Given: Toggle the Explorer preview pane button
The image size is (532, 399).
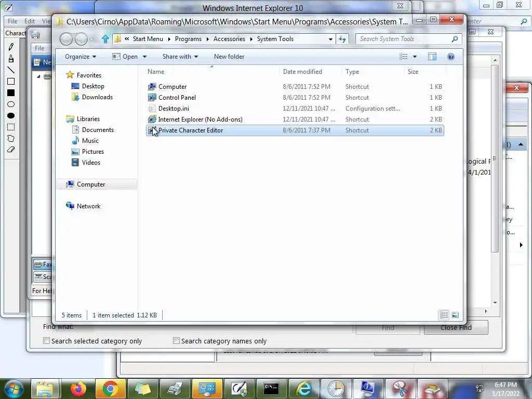Looking at the screenshot, I should point(432,57).
